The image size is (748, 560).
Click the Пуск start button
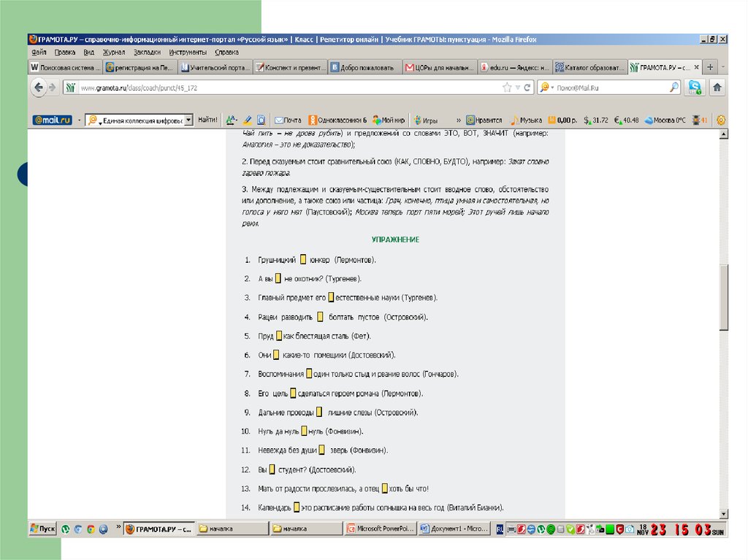(x=42, y=529)
